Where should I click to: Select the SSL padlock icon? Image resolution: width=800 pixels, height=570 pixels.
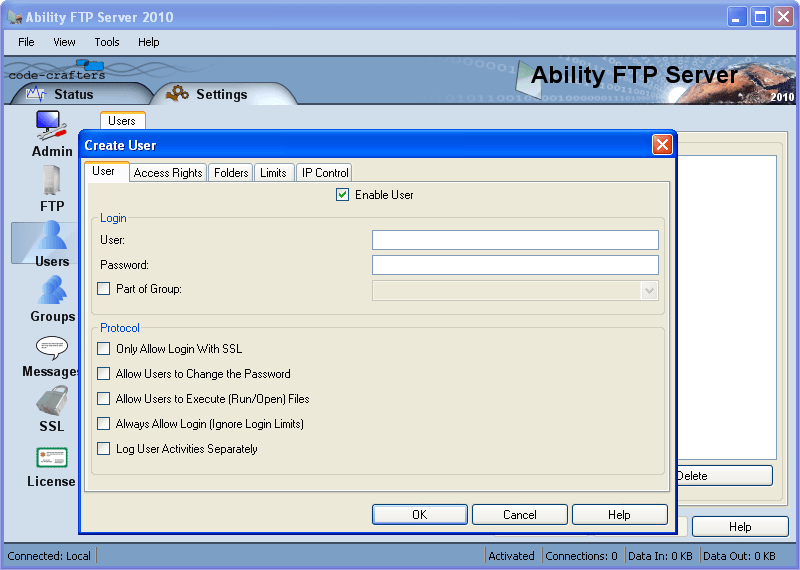[x=52, y=401]
